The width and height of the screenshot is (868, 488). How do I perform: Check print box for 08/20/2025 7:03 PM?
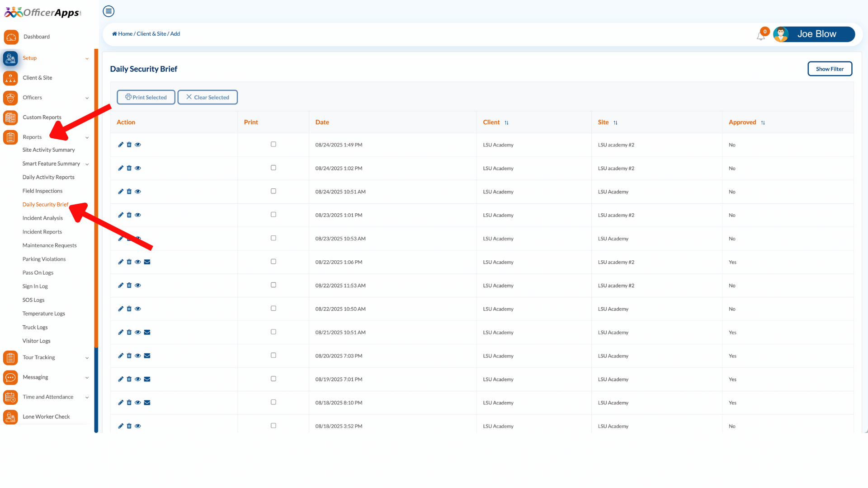[273, 356]
